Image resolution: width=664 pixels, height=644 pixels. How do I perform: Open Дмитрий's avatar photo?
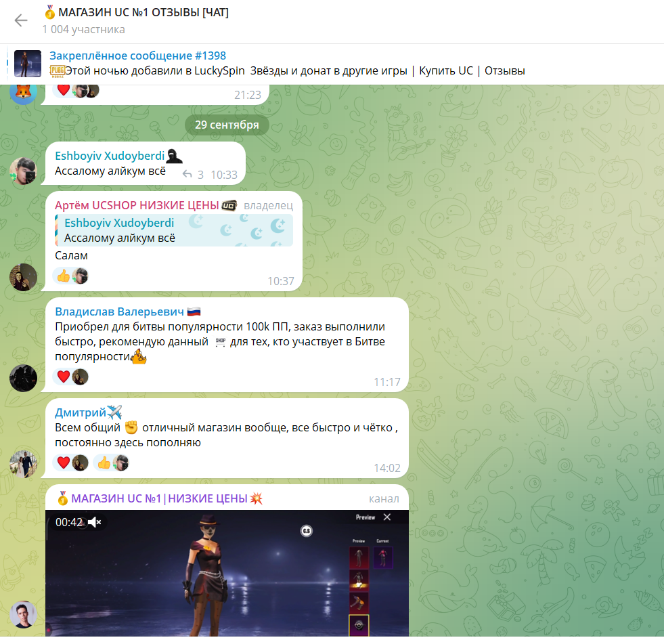tap(23, 464)
